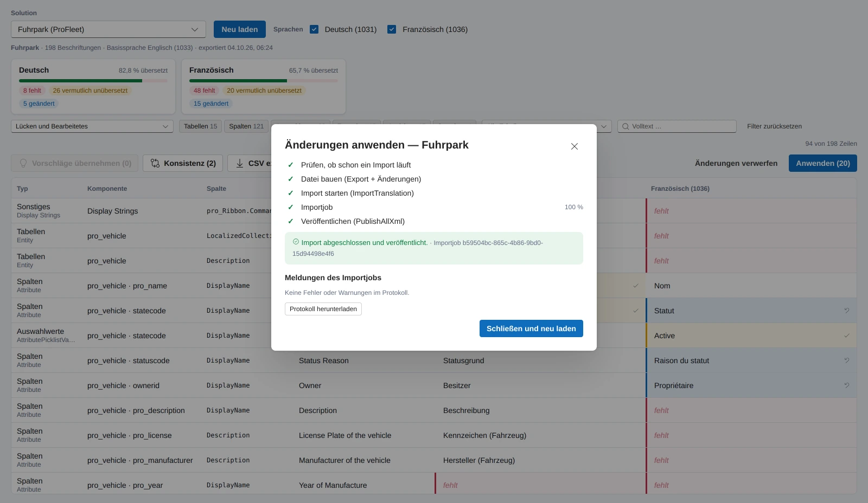This screenshot has height=503, width=868.
Task: Click the checkmark icon in the Active row
Action: click(846, 336)
